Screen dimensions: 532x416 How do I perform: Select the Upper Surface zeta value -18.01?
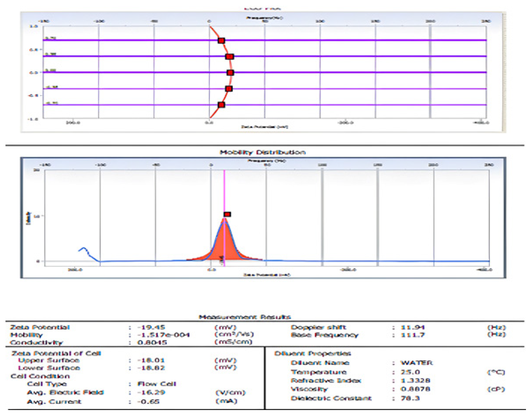(151, 360)
